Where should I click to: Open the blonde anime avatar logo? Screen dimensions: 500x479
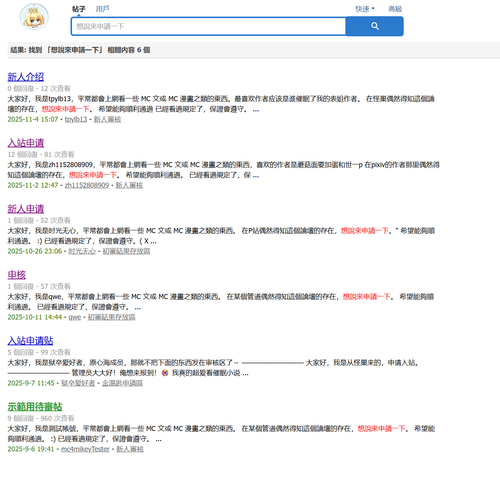point(34,17)
